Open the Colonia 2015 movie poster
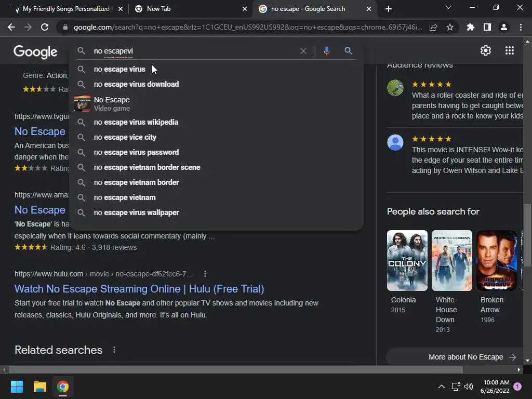Screen dimensions: 532x399 pyautogui.click(x=407, y=261)
